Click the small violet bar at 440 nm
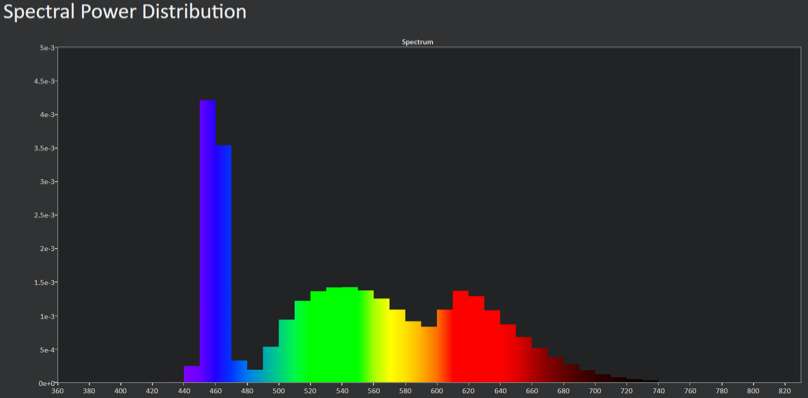 point(192,374)
